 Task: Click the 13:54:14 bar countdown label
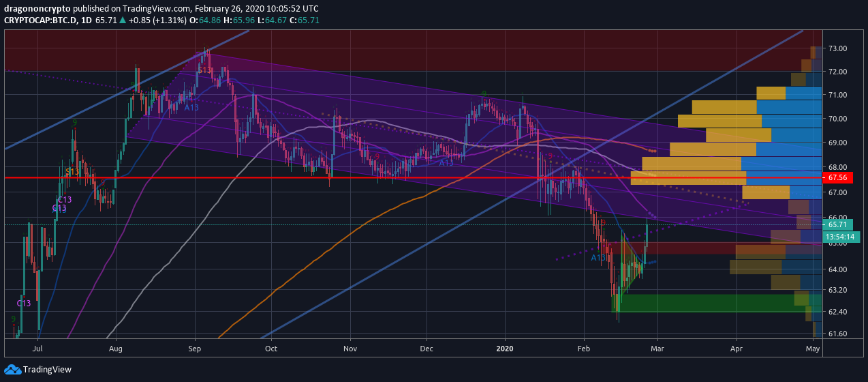click(841, 237)
